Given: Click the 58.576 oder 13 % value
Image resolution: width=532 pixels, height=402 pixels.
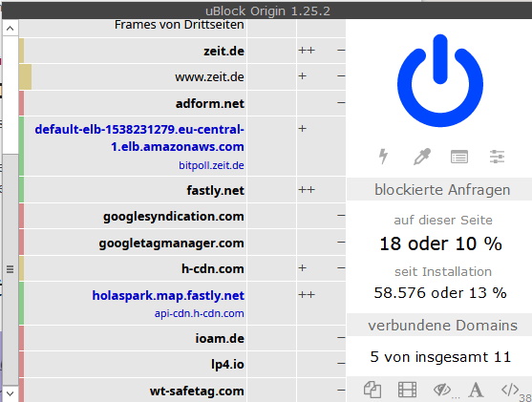Looking at the screenshot, I should (440, 293).
